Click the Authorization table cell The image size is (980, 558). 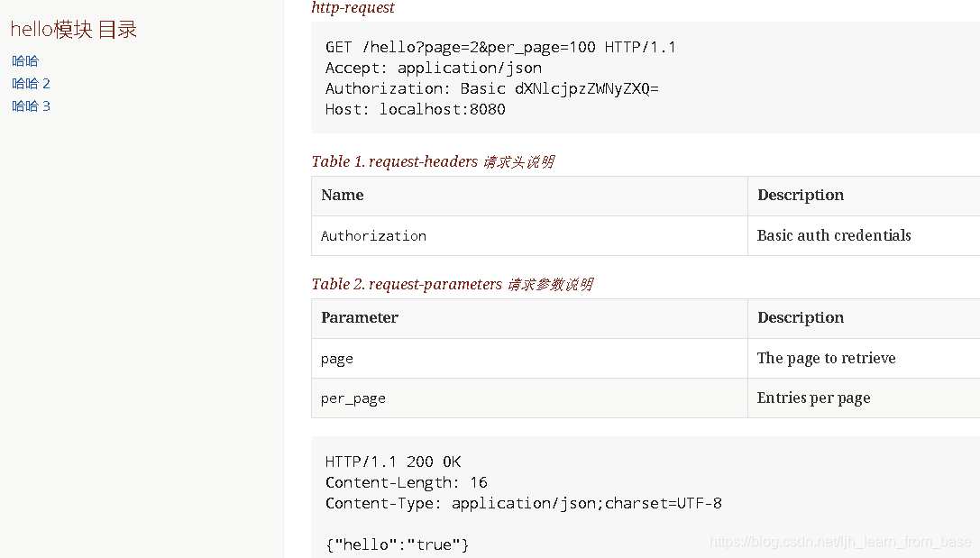(x=374, y=236)
